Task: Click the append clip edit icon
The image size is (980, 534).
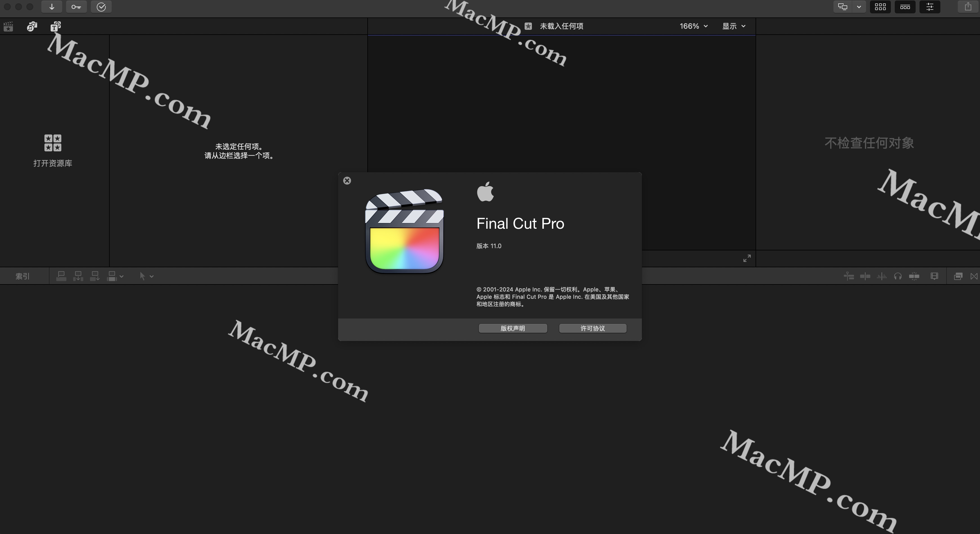Action: [x=95, y=276]
